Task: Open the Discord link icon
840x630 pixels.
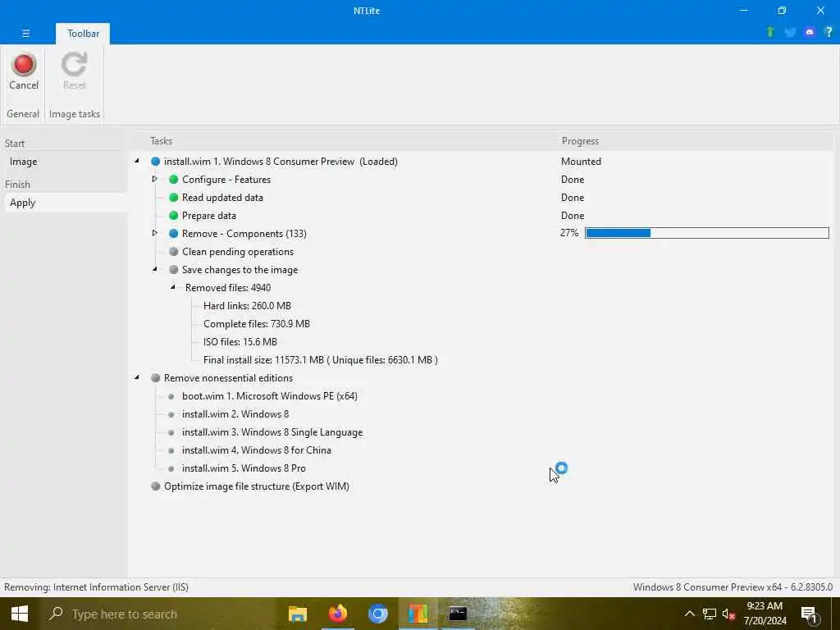Action: click(x=810, y=32)
